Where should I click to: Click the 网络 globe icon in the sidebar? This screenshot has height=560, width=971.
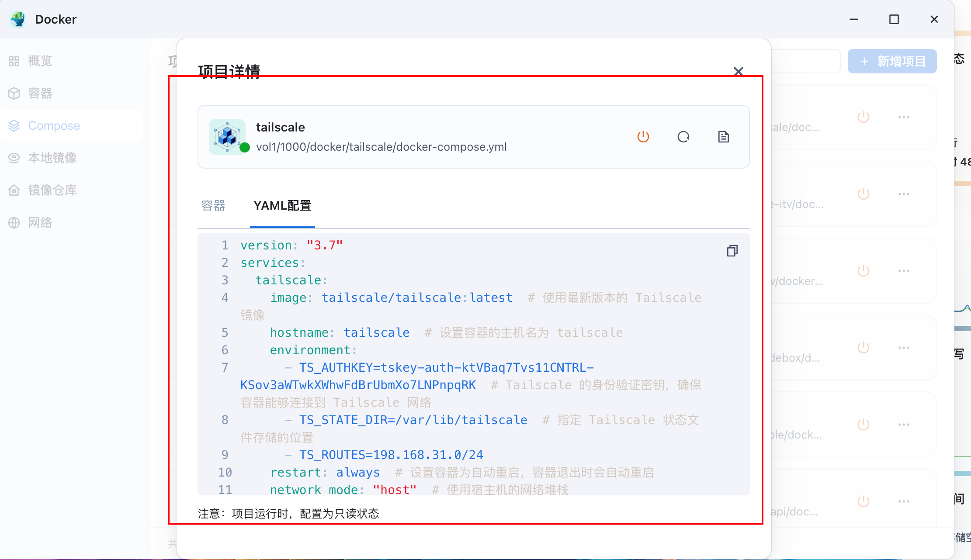point(14,223)
